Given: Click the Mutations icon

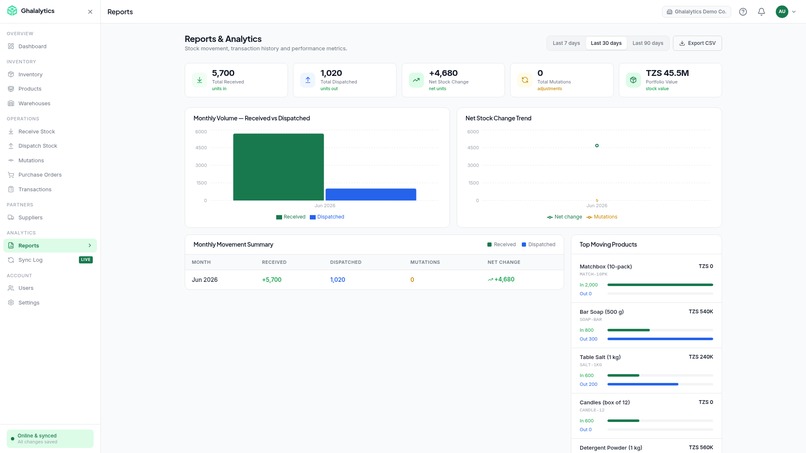Looking at the screenshot, I should tap(11, 160).
